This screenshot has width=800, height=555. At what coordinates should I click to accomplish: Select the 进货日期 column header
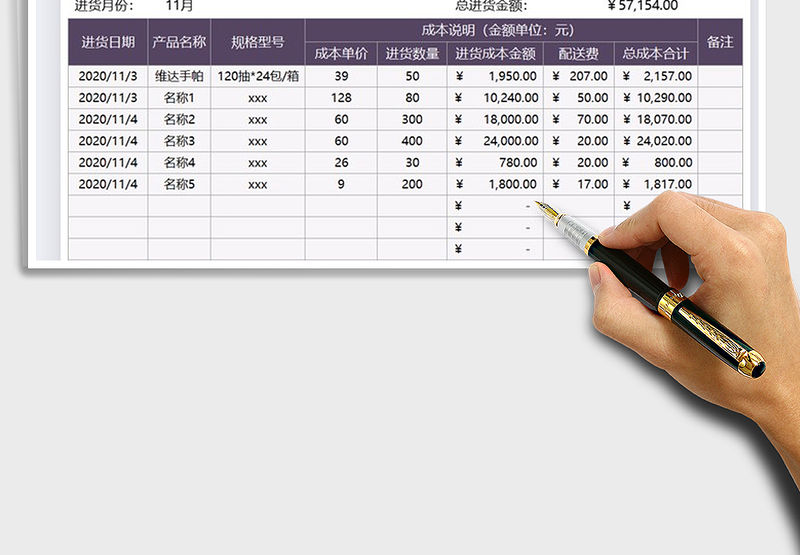click(x=108, y=42)
